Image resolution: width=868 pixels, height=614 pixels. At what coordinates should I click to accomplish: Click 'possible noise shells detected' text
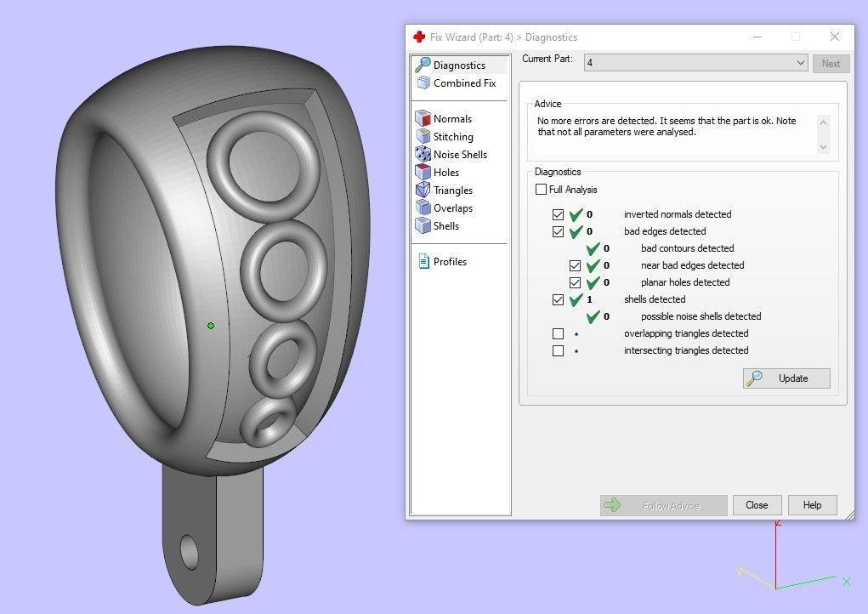click(x=701, y=316)
